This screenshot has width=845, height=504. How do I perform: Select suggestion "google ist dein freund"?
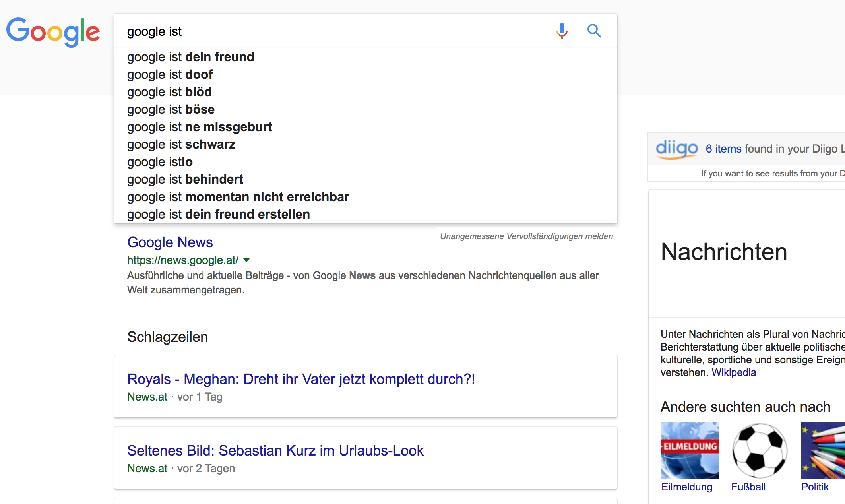190,57
